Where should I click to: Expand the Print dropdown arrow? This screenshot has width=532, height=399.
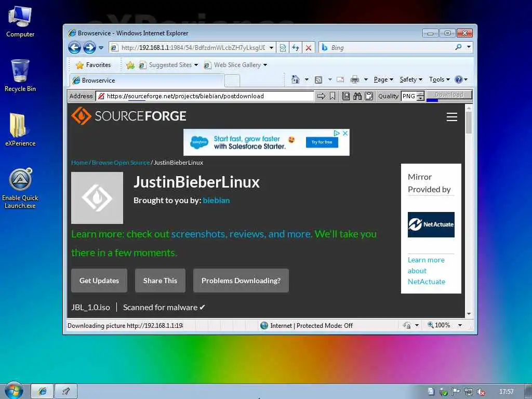click(x=366, y=79)
